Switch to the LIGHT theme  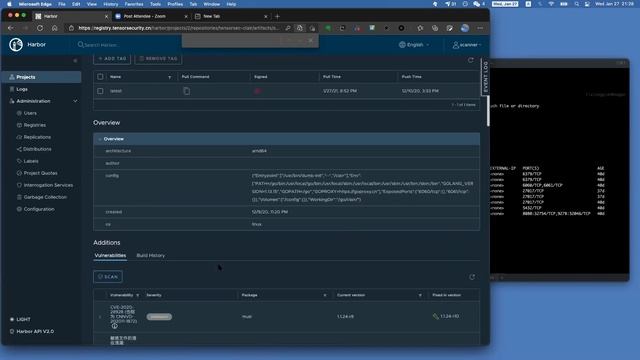(20, 319)
